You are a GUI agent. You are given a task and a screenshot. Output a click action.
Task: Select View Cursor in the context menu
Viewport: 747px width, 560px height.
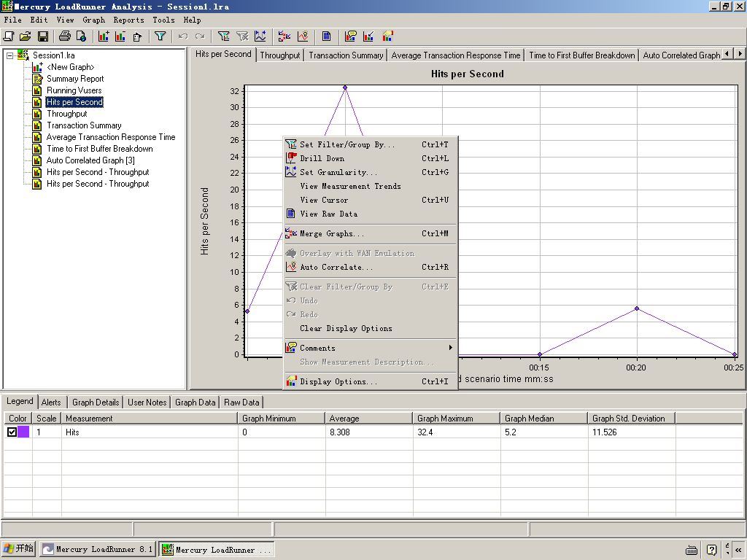coord(371,200)
